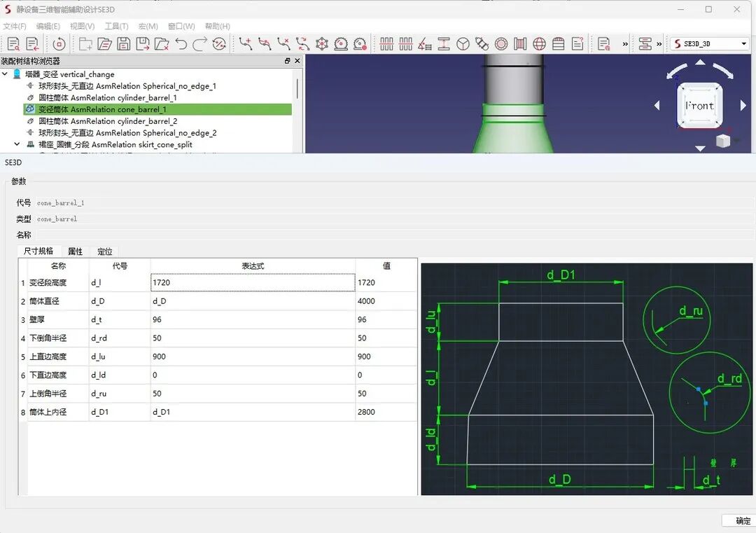Open the 工具(T) menu

click(117, 26)
